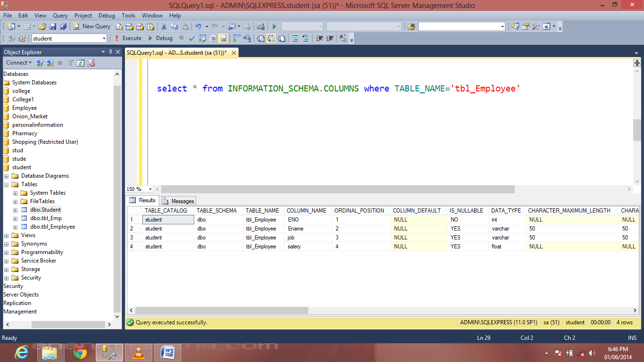Switch to the Messages tab

[178, 201]
